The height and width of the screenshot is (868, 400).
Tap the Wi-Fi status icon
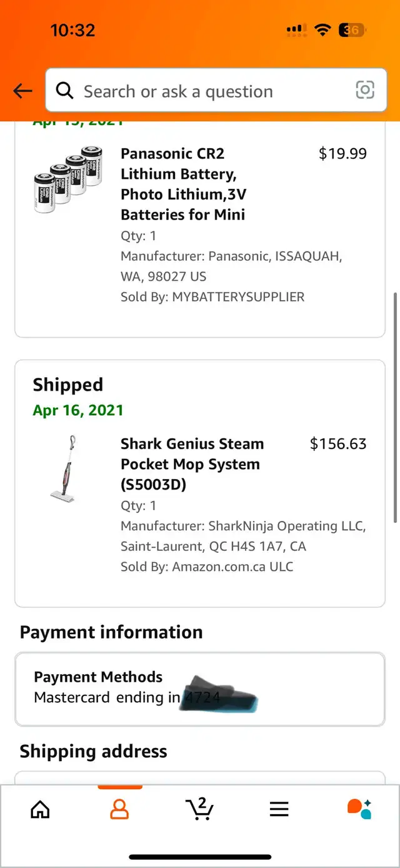pyautogui.click(x=322, y=30)
